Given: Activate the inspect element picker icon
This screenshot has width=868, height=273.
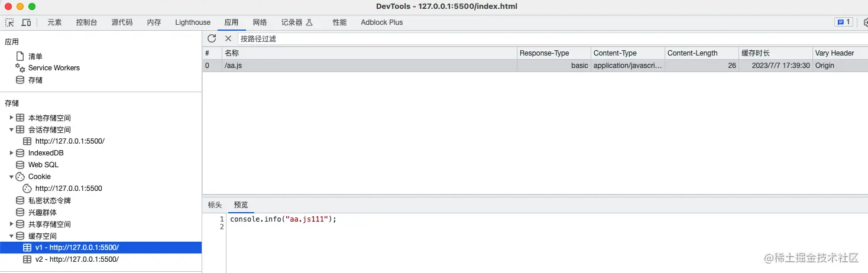Looking at the screenshot, I should 9,22.
